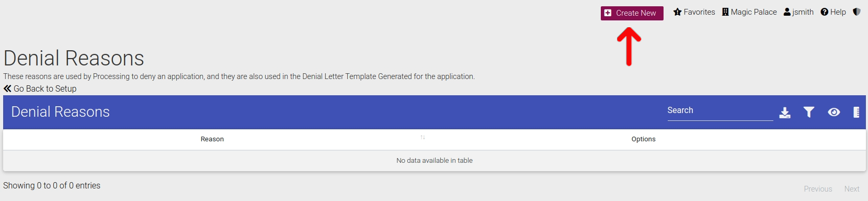868x201 pixels.
Task: Sort by the Reason column header
Action: point(212,139)
